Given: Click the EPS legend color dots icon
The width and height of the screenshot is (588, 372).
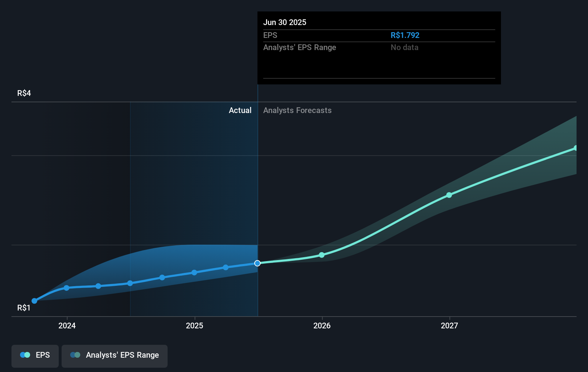Looking at the screenshot, I should tap(25, 355).
